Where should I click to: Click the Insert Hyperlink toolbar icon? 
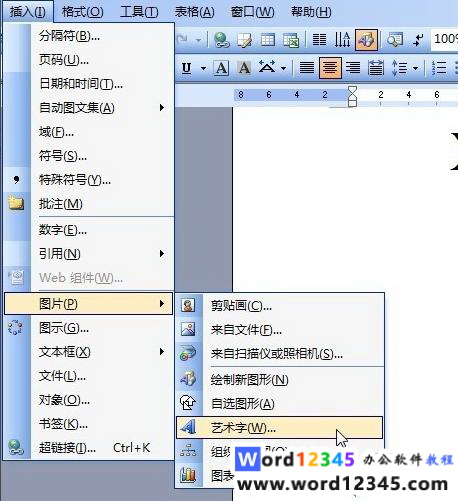click(221, 40)
